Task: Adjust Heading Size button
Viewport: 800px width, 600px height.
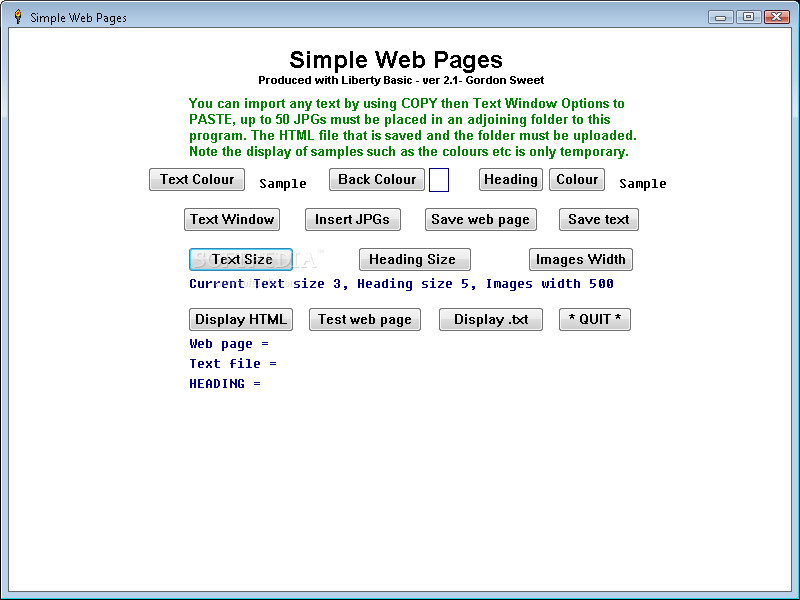Action: (x=415, y=260)
